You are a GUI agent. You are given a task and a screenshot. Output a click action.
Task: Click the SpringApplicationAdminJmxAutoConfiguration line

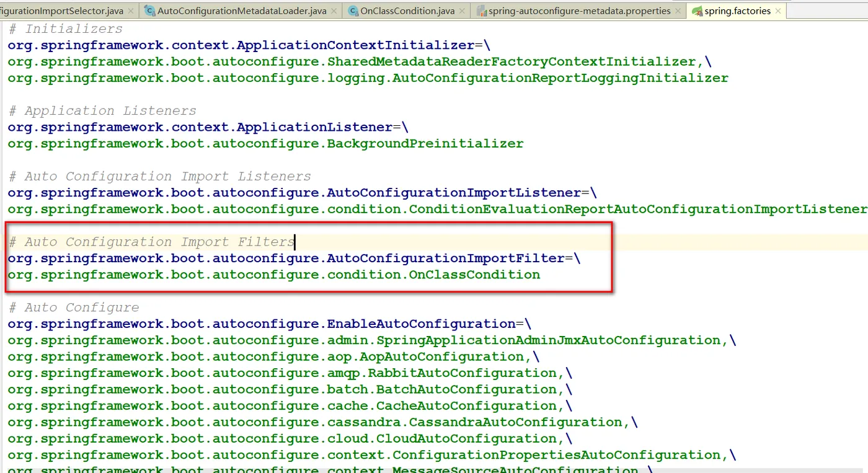372,340
